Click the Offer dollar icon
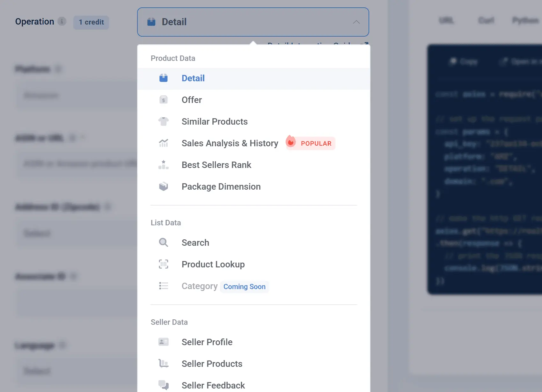This screenshot has width=542, height=392. (x=164, y=100)
